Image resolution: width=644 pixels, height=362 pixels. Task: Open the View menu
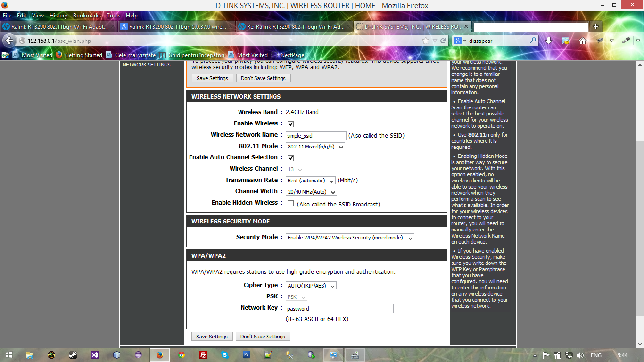pos(38,16)
